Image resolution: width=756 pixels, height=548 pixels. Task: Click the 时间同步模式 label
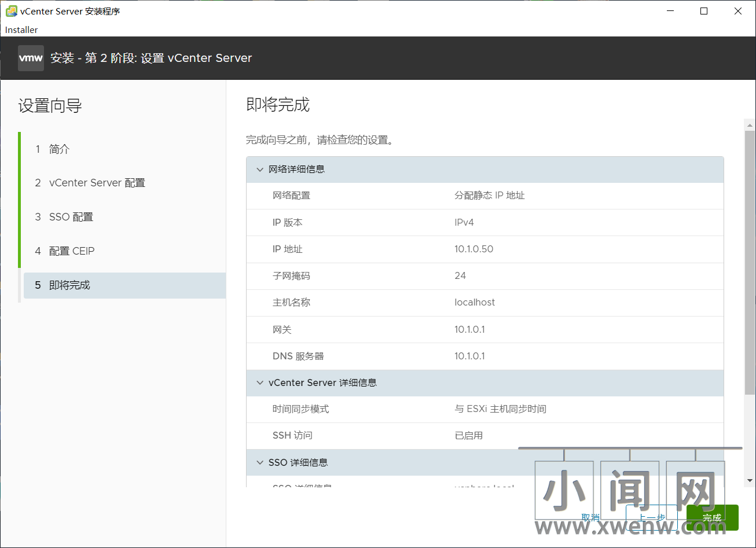coord(300,409)
